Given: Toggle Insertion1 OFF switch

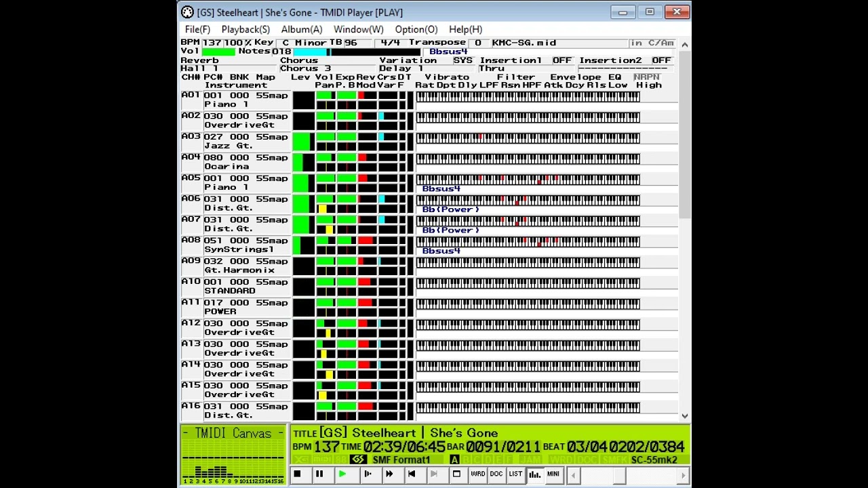Looking at the screenshot, I should click(562, 60).
